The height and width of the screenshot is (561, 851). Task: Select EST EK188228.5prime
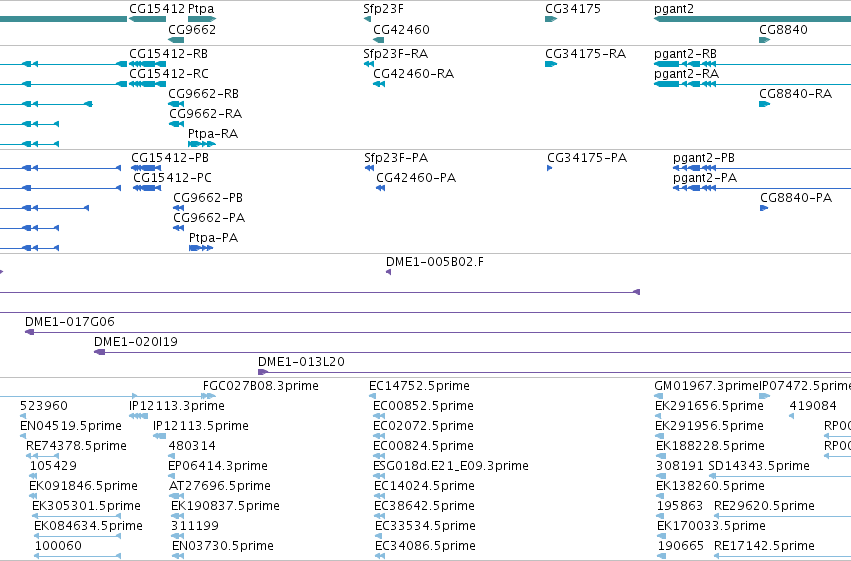click(710, 447)
